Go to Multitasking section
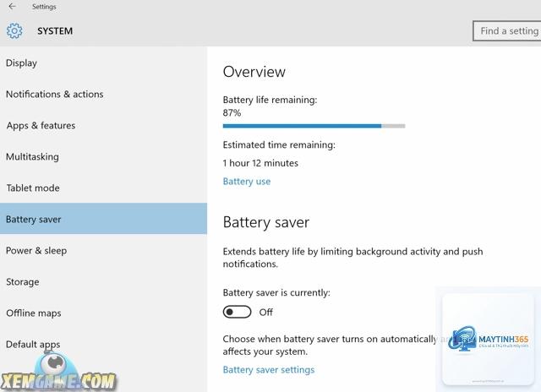Screen dimensions: 541x392 pyautogui.click(x=103, y=157)
